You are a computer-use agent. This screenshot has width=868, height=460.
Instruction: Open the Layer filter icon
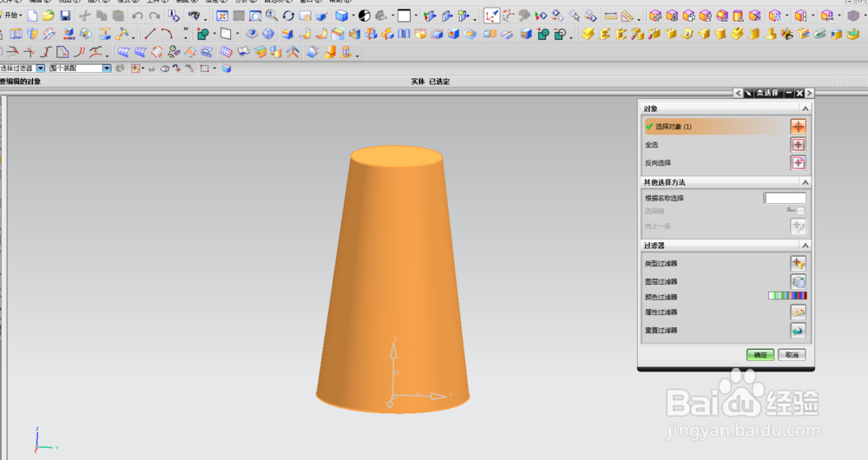point(798,282)
